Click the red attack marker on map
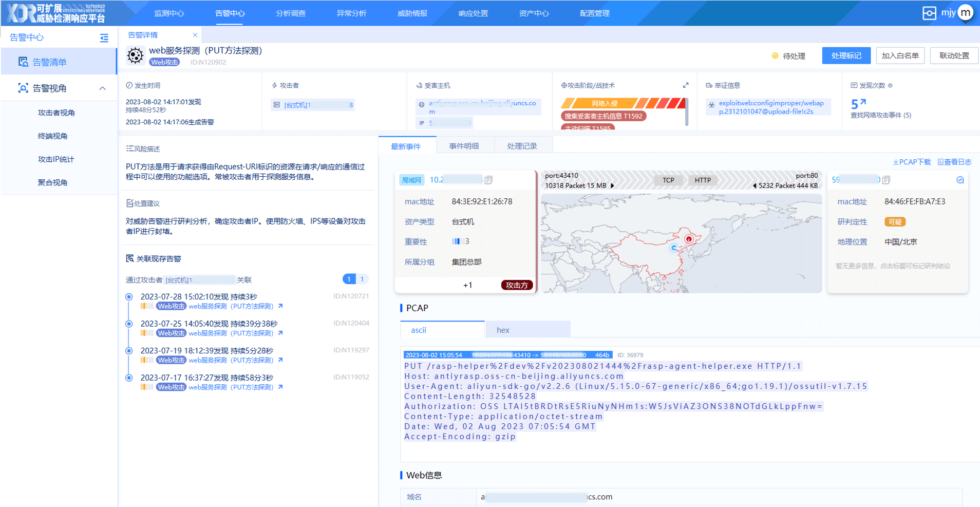This screenshot has height=507, width=980. point(689,239)
